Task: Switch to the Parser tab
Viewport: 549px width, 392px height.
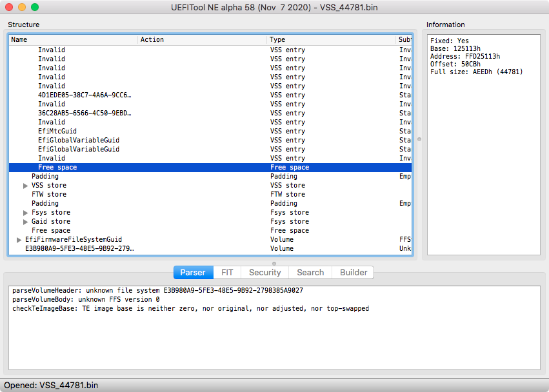Action: (194, 272)
